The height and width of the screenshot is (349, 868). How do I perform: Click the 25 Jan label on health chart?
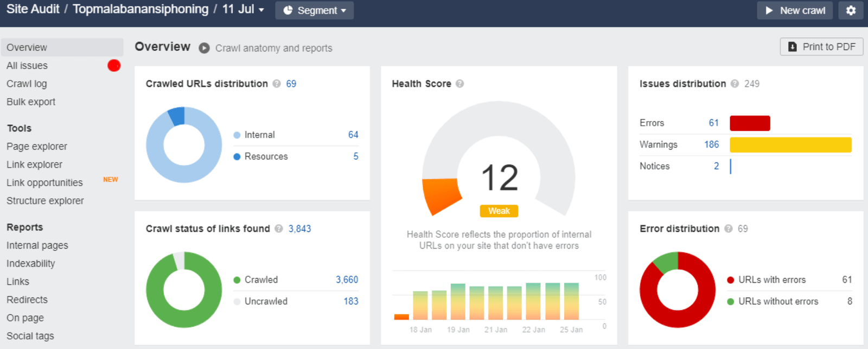tap(571, 329)
